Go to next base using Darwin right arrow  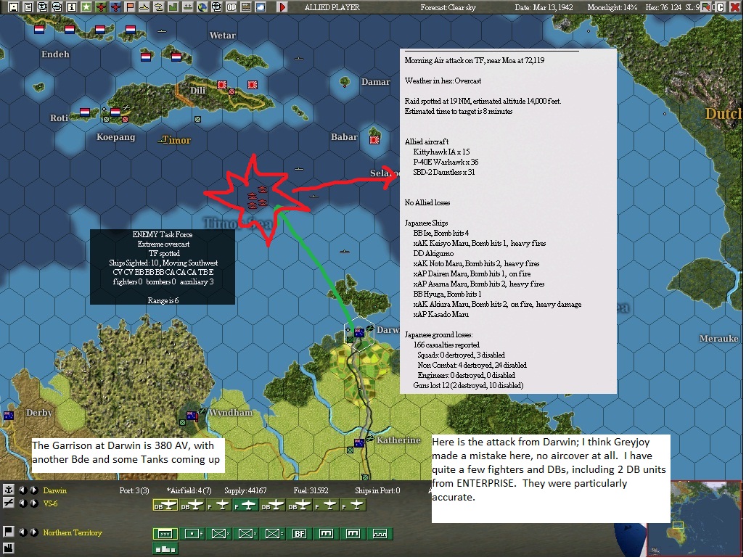point(34,490)
